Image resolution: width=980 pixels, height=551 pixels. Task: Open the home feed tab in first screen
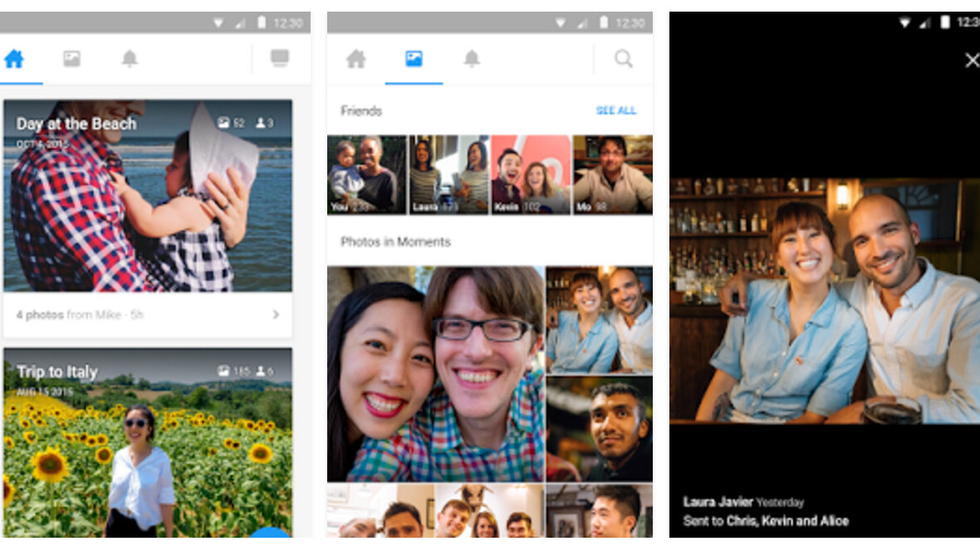point(14,59)
